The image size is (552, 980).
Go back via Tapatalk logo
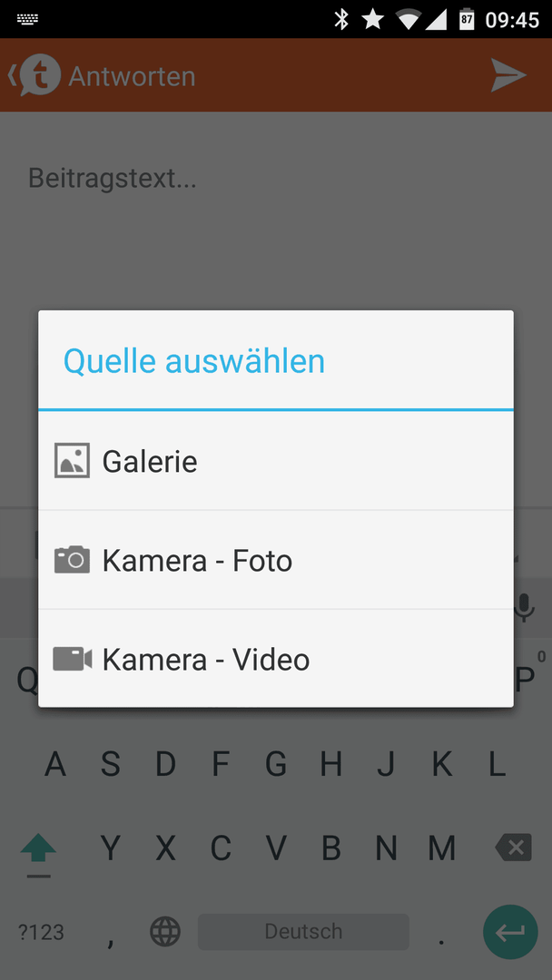pyautogui.click(x=35, y=75)
